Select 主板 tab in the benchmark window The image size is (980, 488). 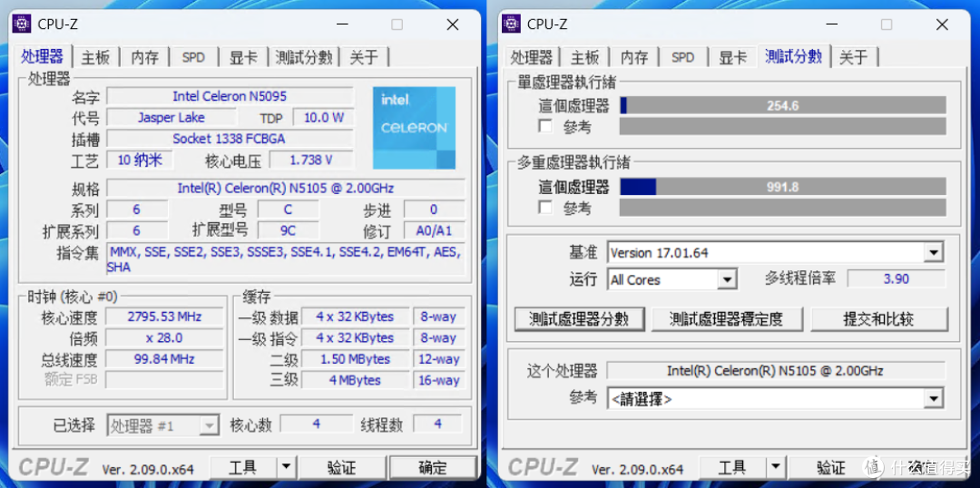(x=585, y=57)
